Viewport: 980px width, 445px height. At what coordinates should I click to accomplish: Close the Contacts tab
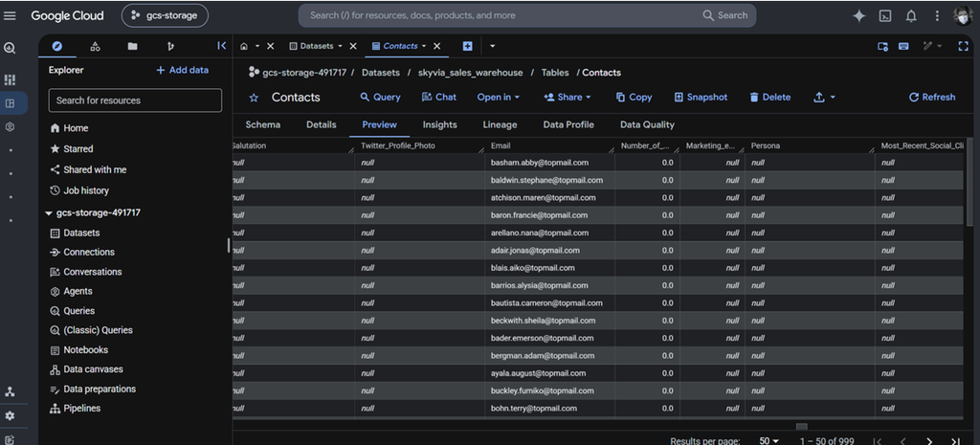click(436, 46)
